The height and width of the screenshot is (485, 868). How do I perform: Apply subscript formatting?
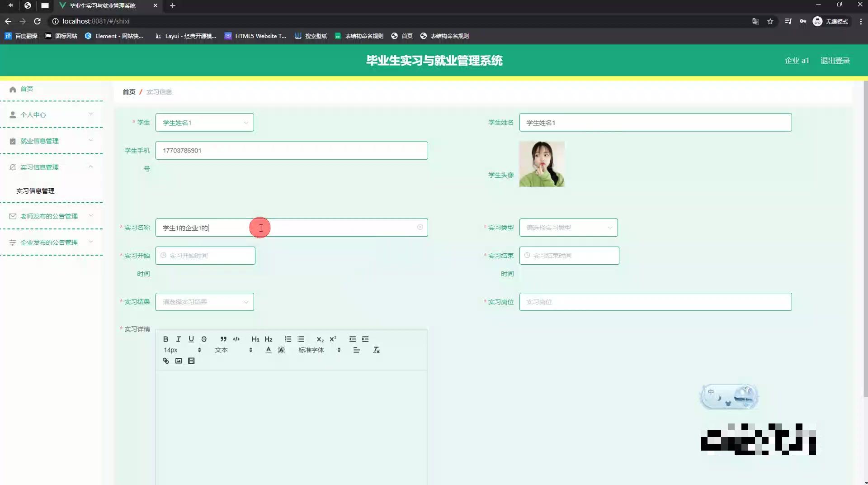[x=320, y=339]
